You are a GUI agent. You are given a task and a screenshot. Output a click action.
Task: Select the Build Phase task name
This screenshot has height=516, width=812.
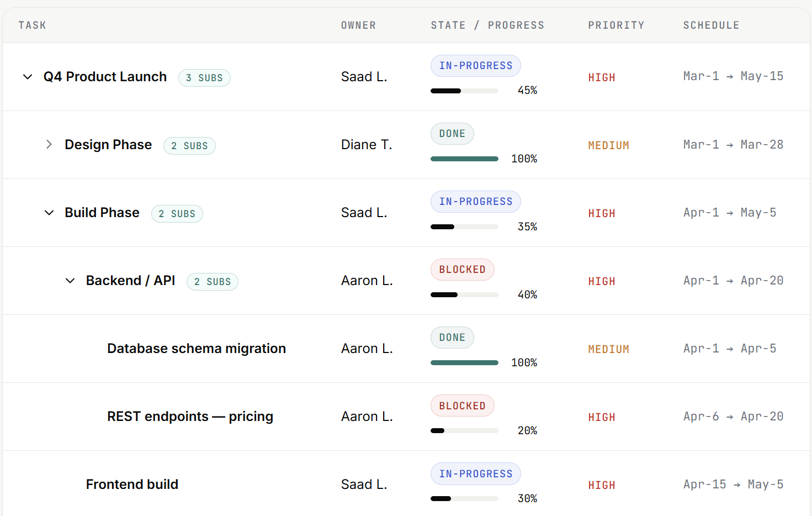[x=102, y=213]
